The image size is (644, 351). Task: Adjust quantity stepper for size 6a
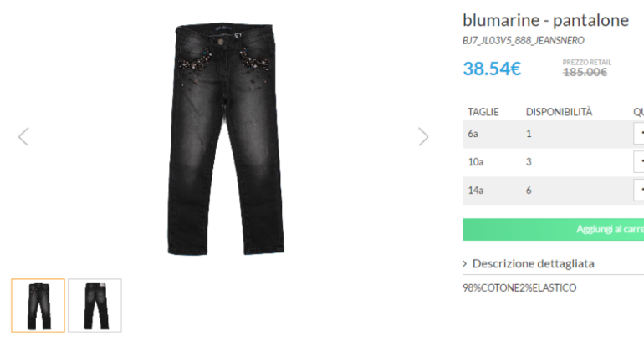point(639,134)
